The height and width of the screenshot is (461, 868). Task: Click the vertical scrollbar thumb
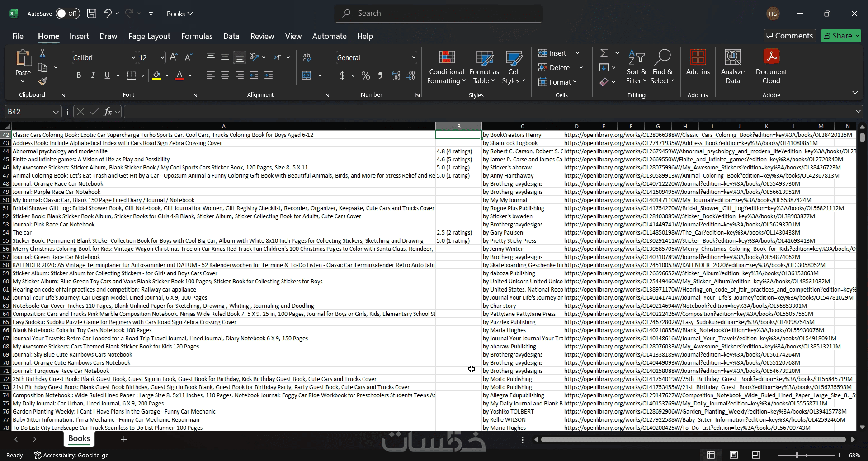pyautogui.click(x=862, y=137)
